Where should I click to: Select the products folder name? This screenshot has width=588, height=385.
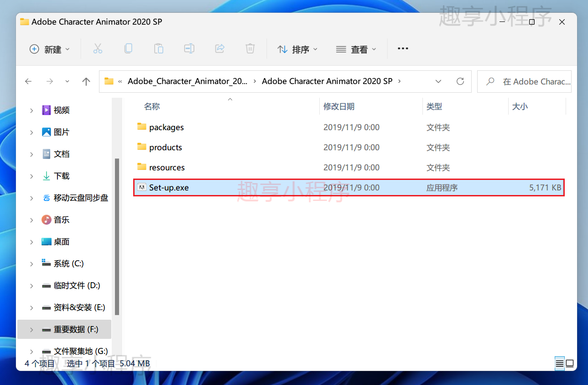point(166,148)
